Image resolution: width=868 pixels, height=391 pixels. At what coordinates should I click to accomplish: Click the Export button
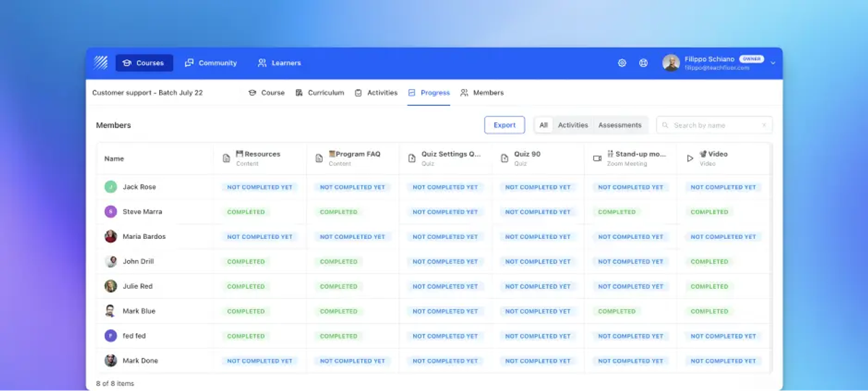point(505,125)
